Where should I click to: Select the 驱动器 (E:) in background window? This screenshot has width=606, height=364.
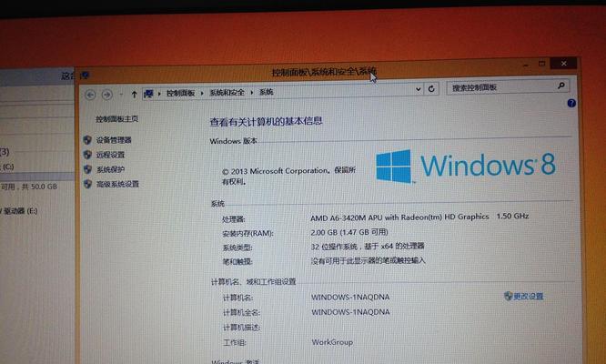[19, 211]
